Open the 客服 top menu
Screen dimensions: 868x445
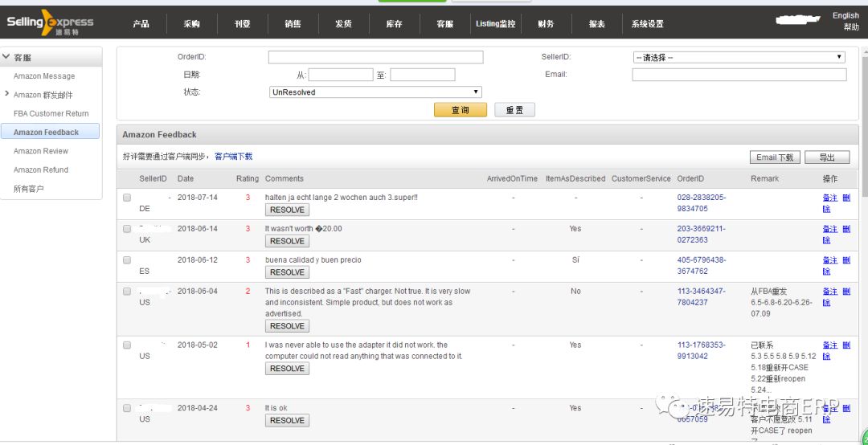tap(444, 24)
